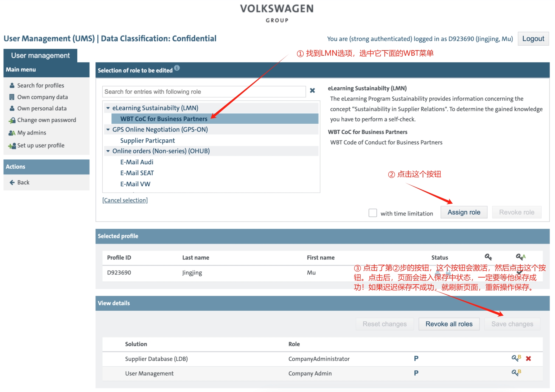Collapse eLearning Sustainabilty (LMN) tree node
Viewport: 555px width, 392px height.
click(x=108, y=108)
